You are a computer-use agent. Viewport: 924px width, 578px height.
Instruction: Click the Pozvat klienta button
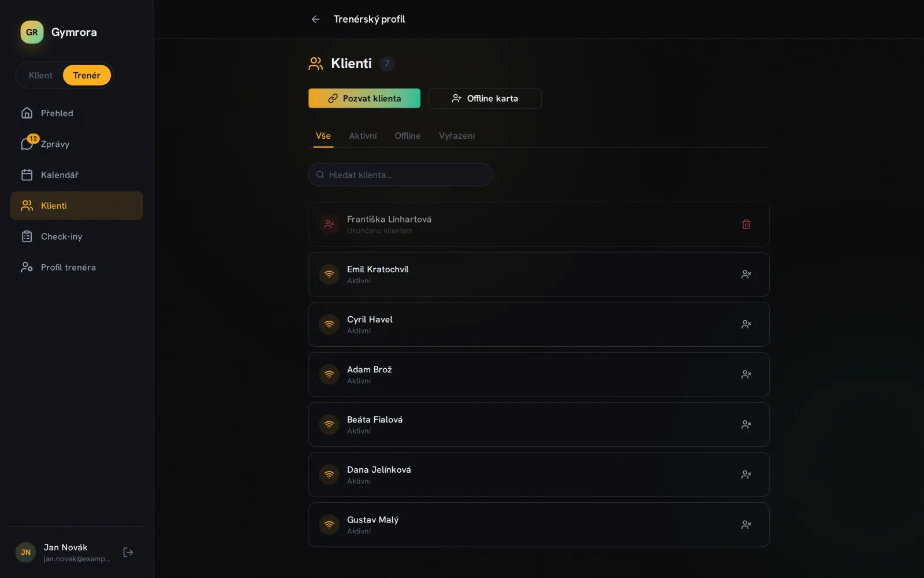(364, 98)
